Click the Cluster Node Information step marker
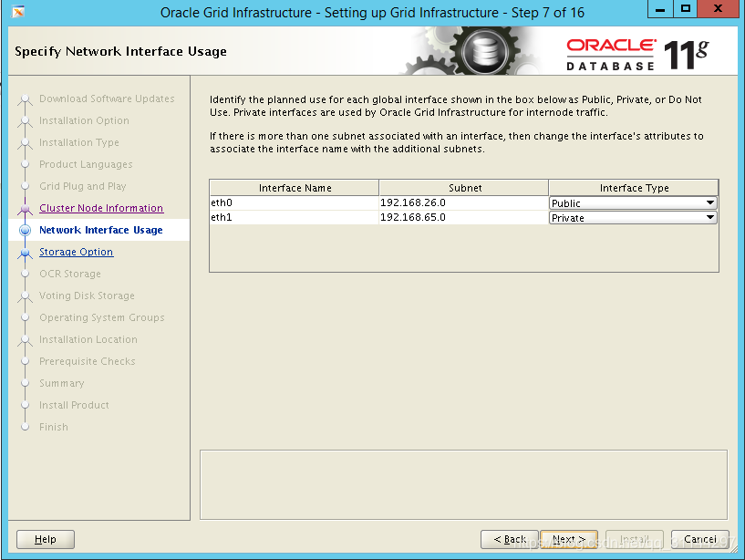Image resolution: width=745 pixels, height=560 pixels. pos(26,209)
